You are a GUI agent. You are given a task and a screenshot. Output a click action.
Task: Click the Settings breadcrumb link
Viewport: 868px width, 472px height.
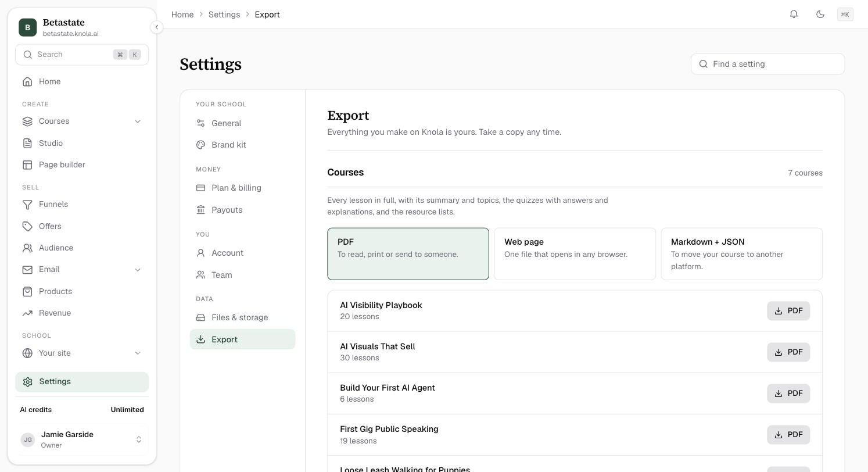(224, 15)
